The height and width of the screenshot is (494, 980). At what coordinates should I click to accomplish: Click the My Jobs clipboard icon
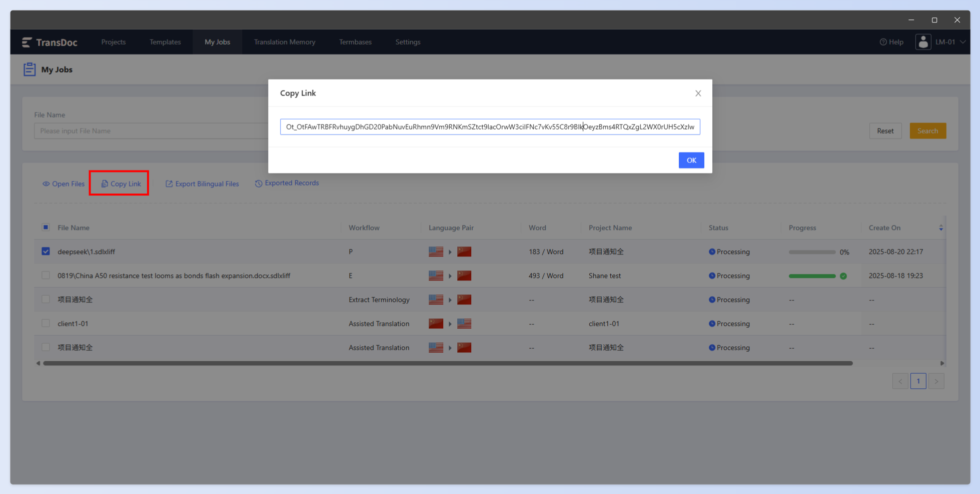30,69
